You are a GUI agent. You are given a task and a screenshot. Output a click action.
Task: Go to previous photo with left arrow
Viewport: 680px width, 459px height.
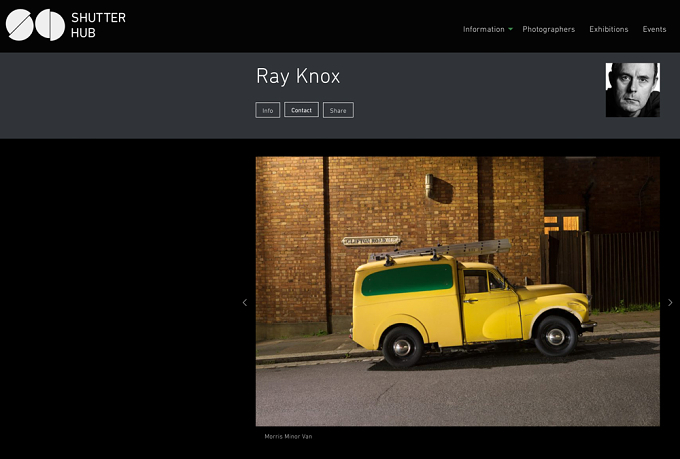(245, 302)
